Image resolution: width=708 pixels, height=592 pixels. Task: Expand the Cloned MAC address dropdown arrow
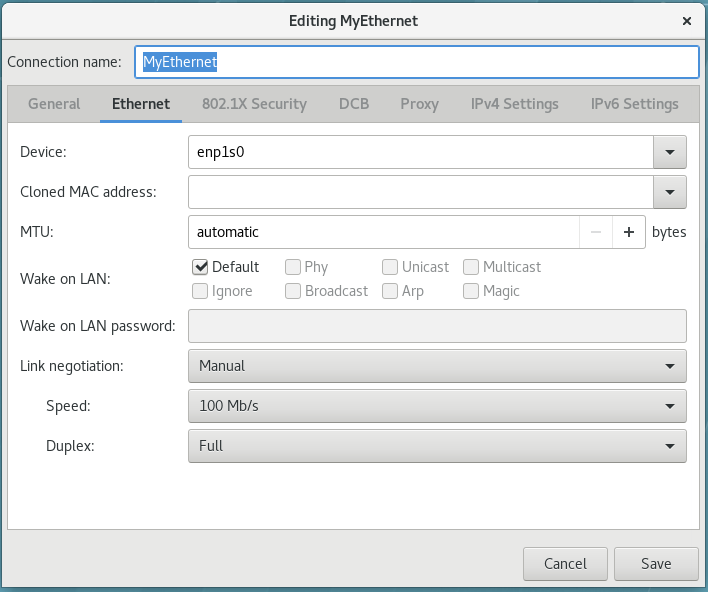click(x=670, y=192)
